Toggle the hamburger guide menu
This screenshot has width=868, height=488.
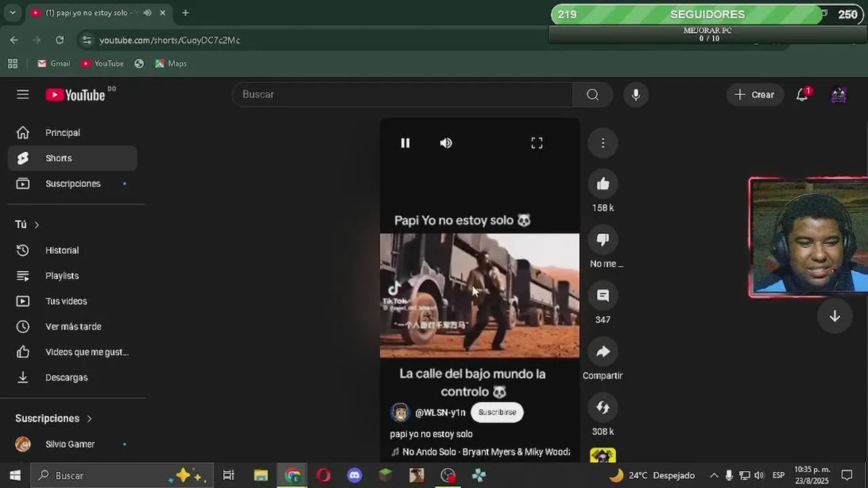click(x=23, y=94)
